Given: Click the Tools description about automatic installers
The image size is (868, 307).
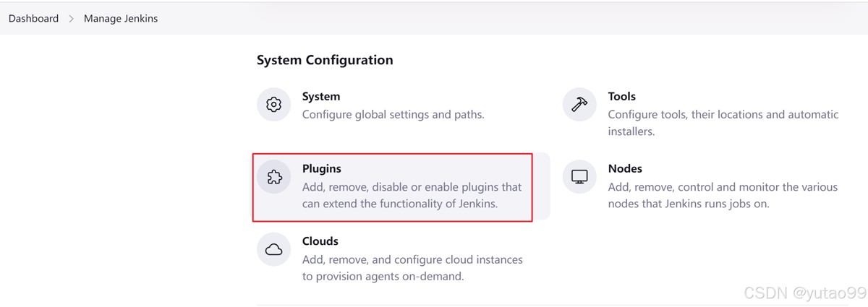Looking at the screenshot, I should coord(723,123).
